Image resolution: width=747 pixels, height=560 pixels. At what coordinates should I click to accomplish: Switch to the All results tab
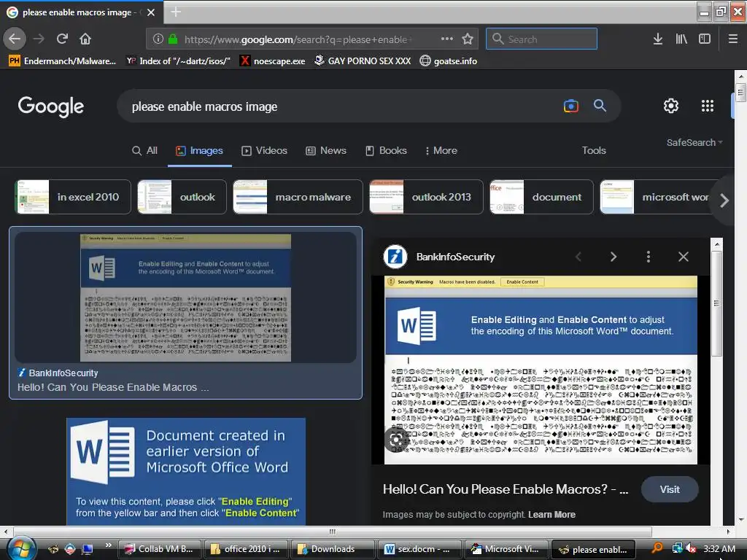[x=145, y=150]
